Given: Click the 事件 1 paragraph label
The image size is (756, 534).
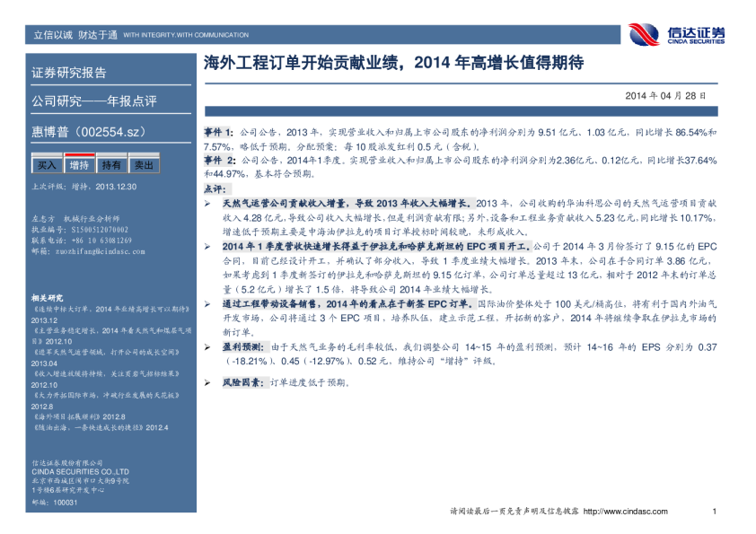Looking at the screenshot, I should pyautogui.click(x=218, y=132).
